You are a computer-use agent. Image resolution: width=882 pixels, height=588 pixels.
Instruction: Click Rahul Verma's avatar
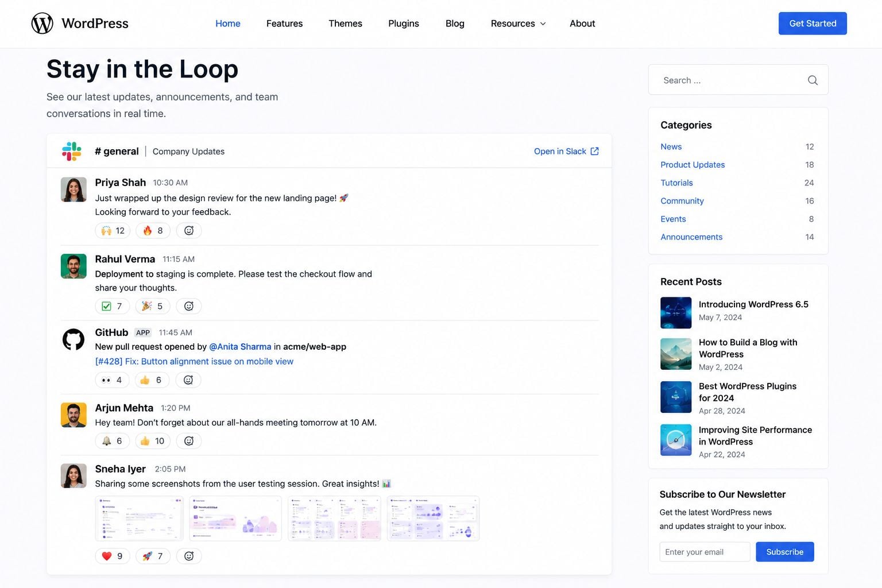tap(73, 266)
